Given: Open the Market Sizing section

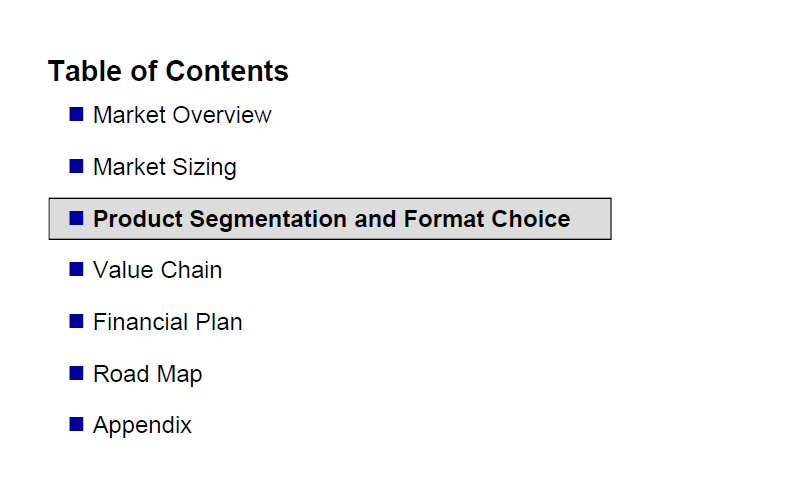Looking at the screenshot, I should tap(165, 167).
